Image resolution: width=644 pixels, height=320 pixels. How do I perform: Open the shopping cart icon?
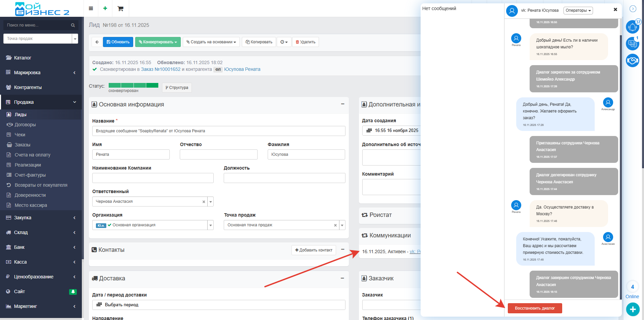point(120,8)
